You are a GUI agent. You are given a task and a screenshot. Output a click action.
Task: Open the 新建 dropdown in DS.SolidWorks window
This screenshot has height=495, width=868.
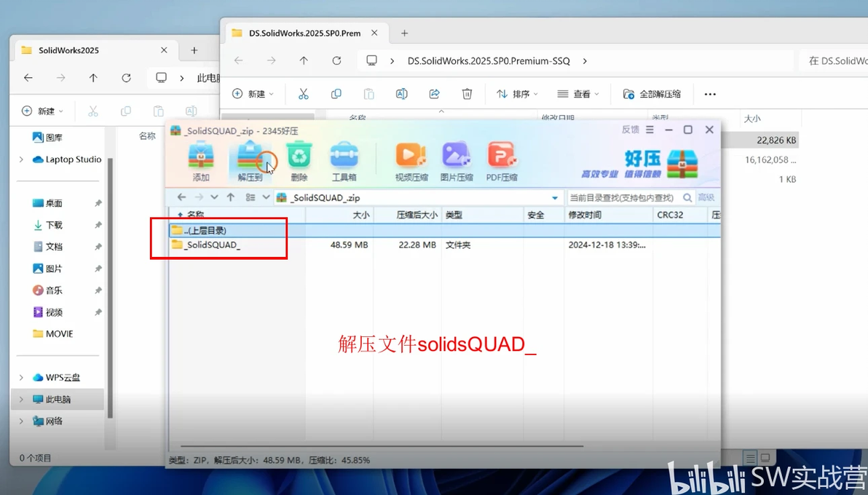tap(253, 94)
